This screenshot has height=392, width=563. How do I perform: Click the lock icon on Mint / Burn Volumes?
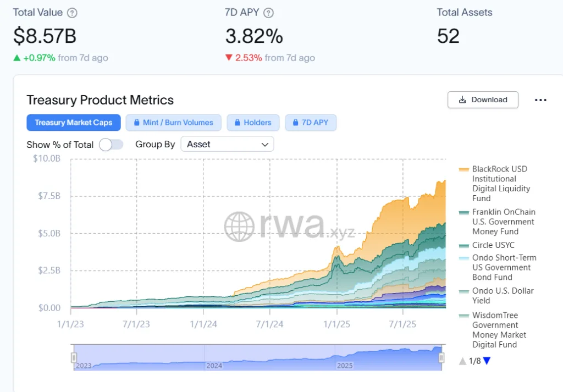[x=136, y=122]
